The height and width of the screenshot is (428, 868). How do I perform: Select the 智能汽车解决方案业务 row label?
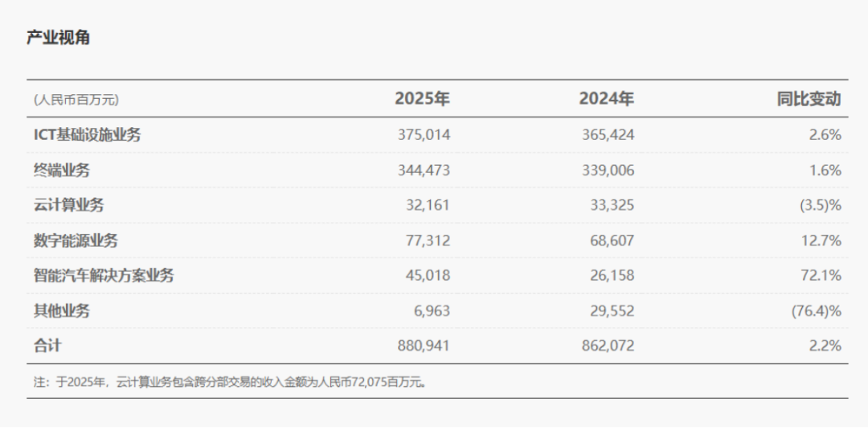click(x=104, y=275)
